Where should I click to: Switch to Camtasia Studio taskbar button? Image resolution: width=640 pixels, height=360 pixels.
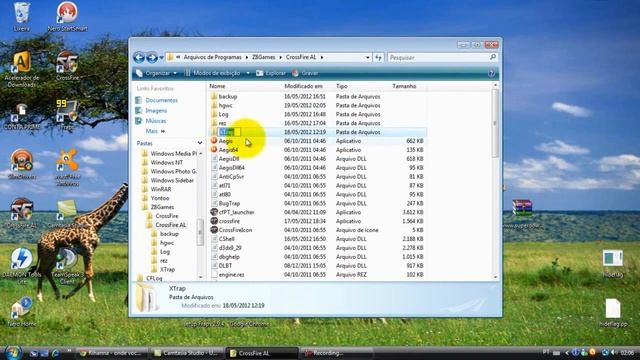click(x=186, y=353)
